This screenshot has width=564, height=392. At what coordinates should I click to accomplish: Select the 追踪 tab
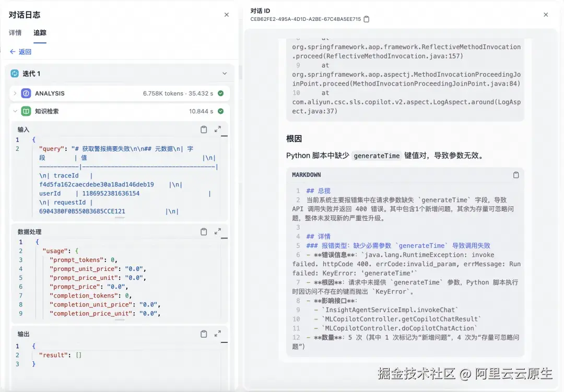tap(40, 33)
